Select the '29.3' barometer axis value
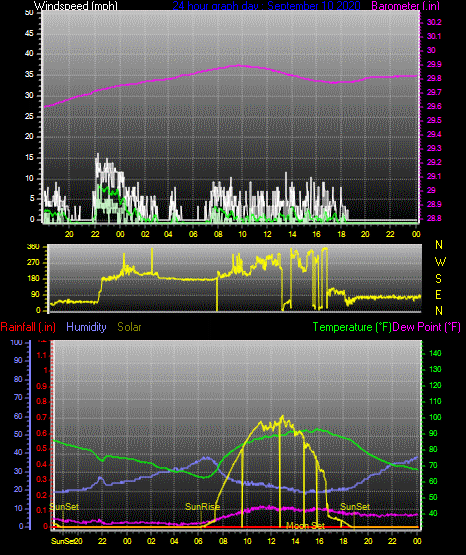 coord(434,148)
